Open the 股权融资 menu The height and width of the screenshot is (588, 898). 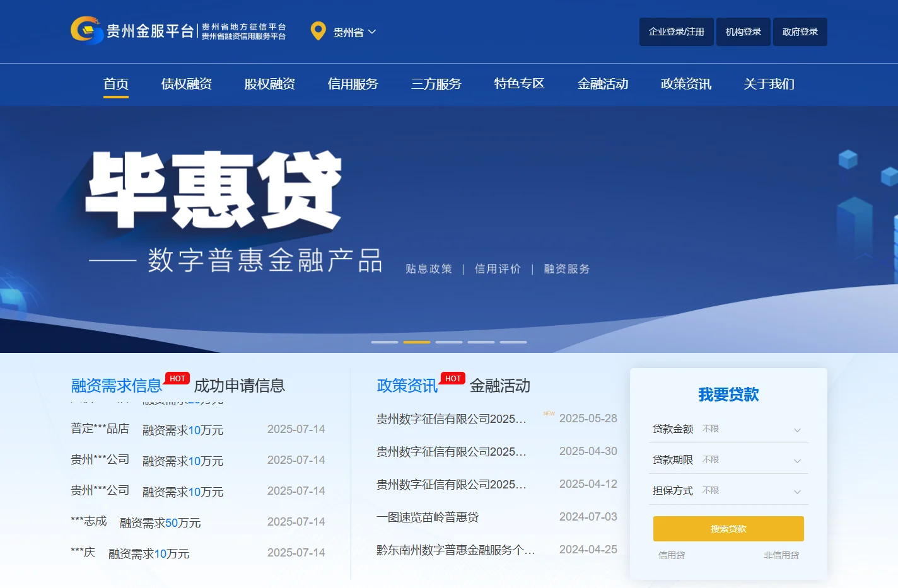(270, 84)
